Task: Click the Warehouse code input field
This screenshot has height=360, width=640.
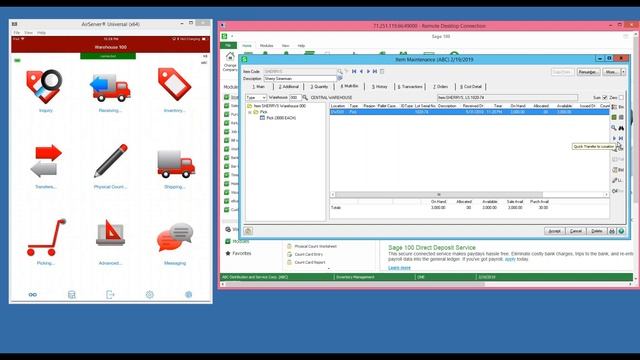Action: coord(295,98)
